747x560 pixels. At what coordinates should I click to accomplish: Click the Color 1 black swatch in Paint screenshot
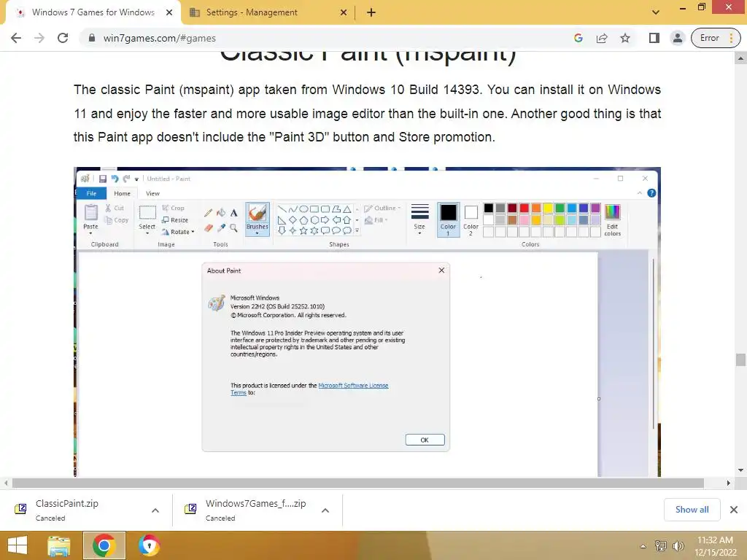448,212
